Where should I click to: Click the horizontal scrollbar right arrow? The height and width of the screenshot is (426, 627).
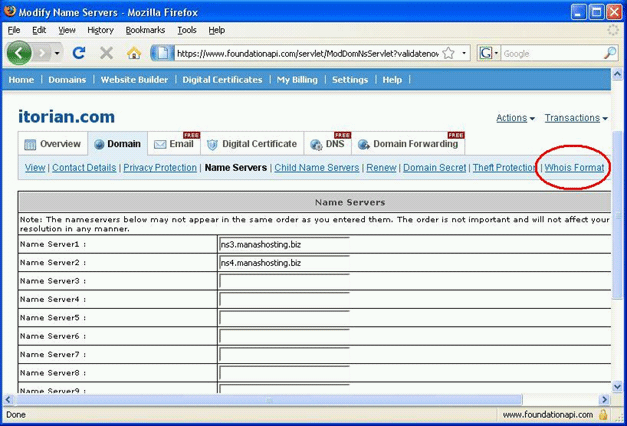click(x=604, y=399)
